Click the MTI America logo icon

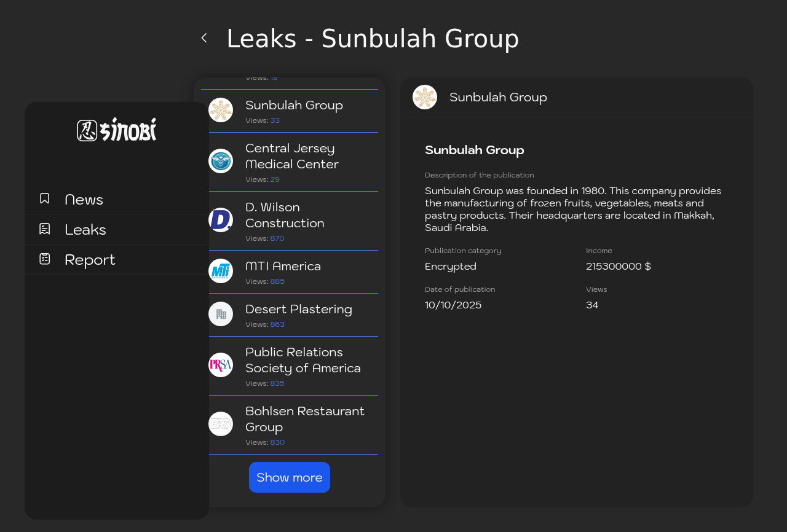point(221,271)
